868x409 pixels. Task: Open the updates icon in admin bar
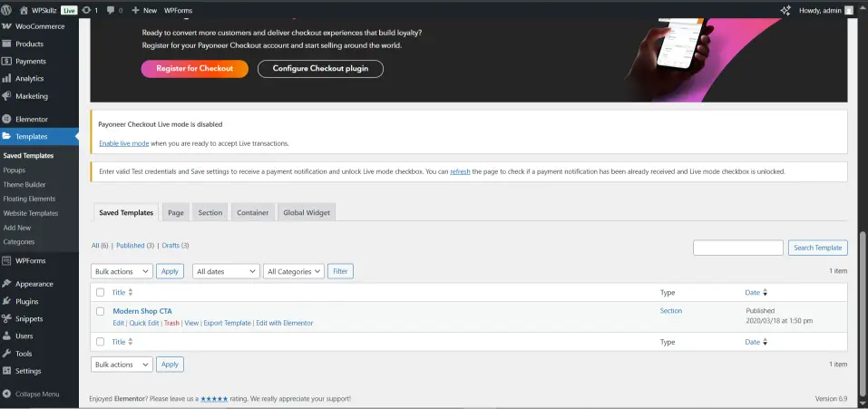(x=86, y=10)
